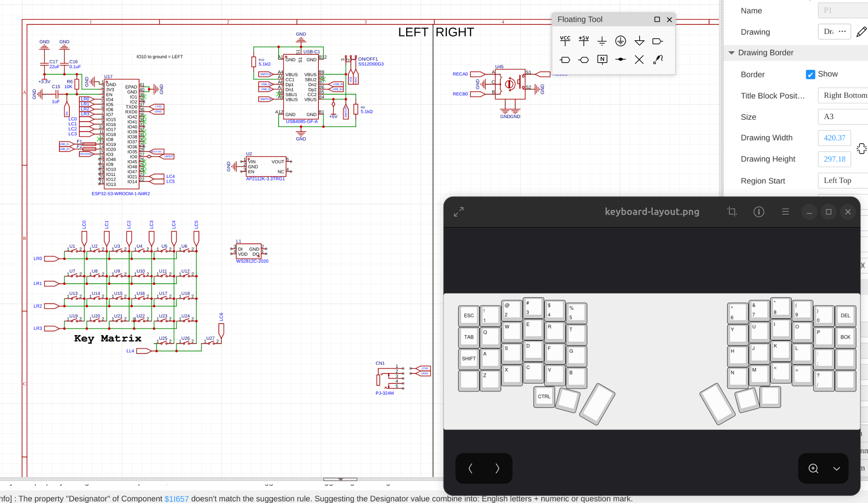Image resolution: width=868 pixels, height=503 pixels.
Task: Choose the No Connect X flag
Action: [639, 59]
